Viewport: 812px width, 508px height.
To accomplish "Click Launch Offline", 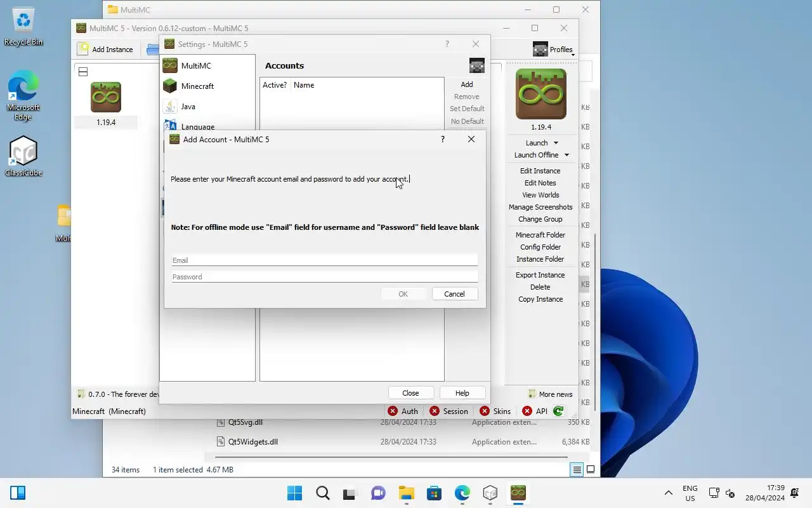I will click(537, 155).
